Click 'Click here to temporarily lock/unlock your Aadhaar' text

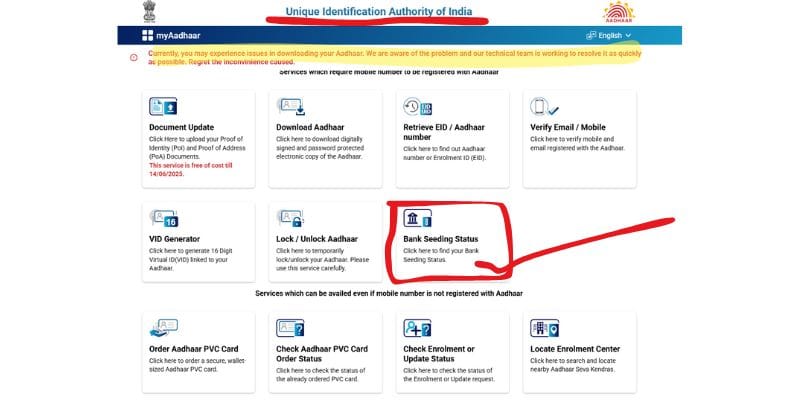pos(322,259)
